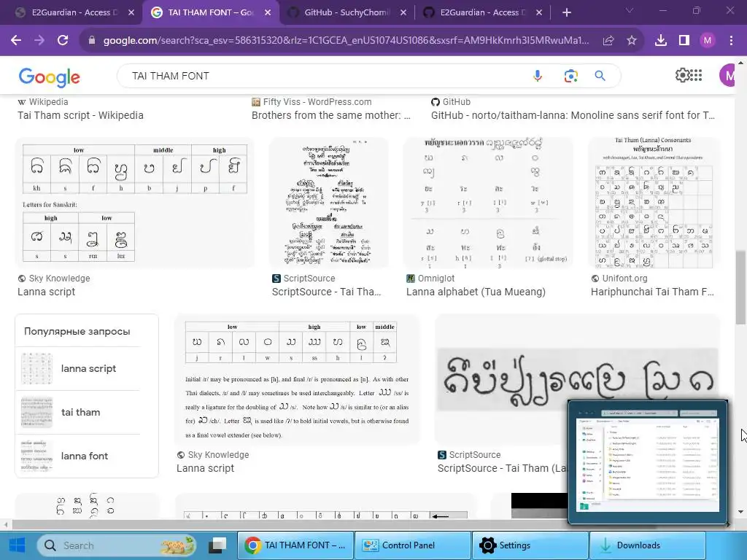The image size is (747, 560).
Task: Click scroll-down arrow of vertical scrollbar
Action: pos(741,513)
